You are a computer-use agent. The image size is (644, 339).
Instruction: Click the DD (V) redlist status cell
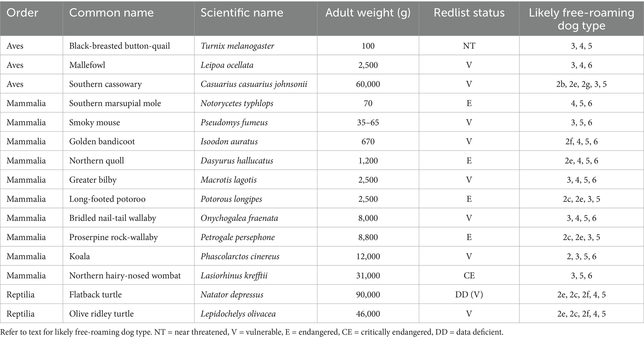pos(469,295)
